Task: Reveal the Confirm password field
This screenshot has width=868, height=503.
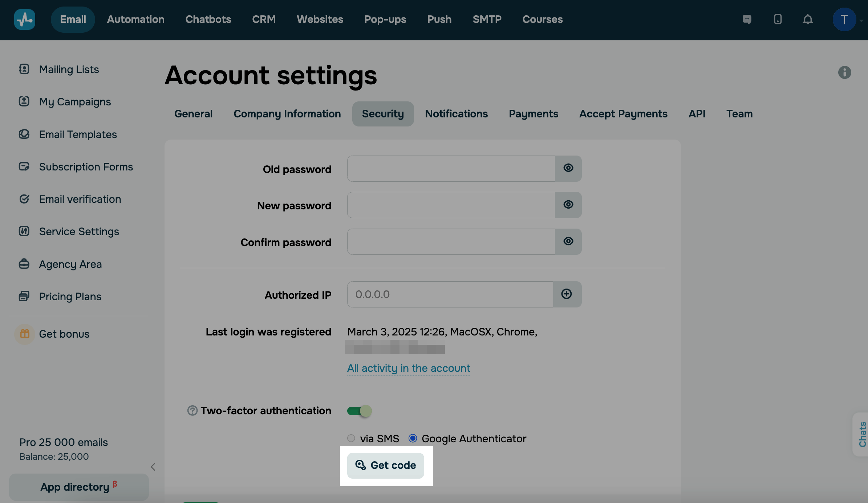Action: tap(568, 242)
